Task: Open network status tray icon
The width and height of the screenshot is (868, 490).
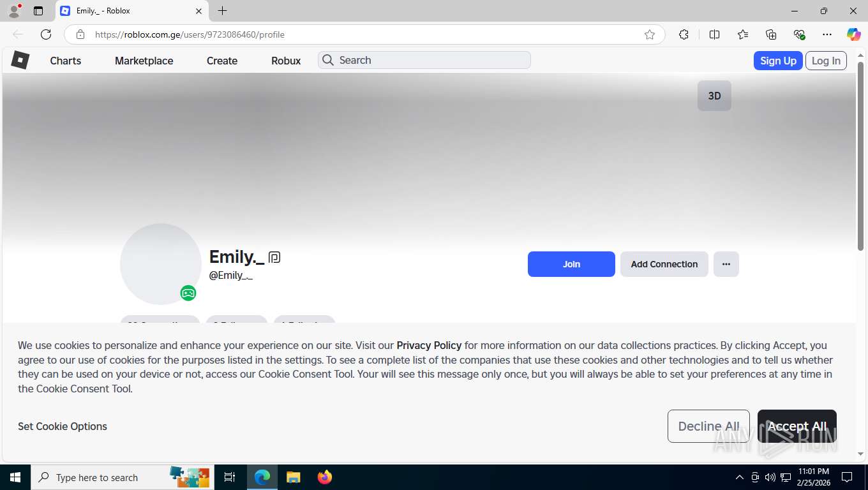Action: pyautogui.click(x=786, y=477)
